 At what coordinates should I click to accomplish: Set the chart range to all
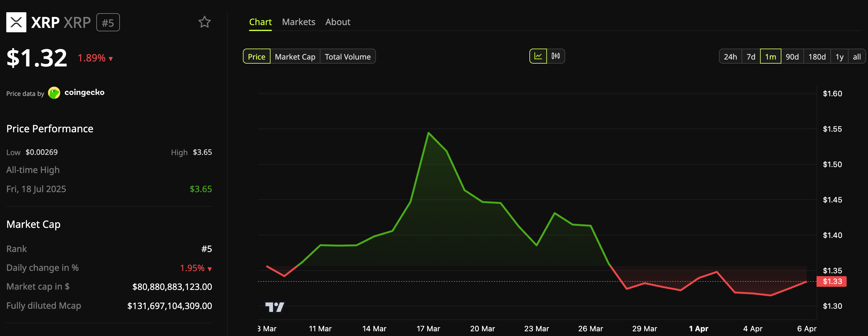(x=857, y=56)
